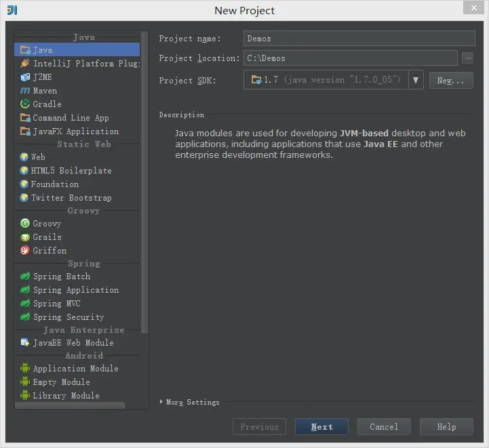Image resolution: width=489 pixels, height=448 pixels.
Task: Select 'Grails' label in Groovy group
Action: pyautogui.click(x=47, y=237)
